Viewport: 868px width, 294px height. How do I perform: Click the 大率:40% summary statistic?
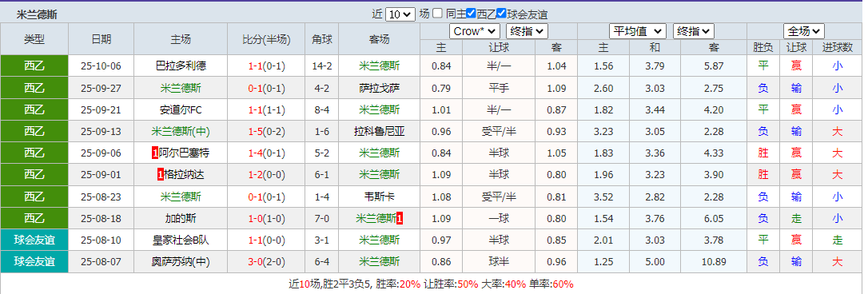(x=504, y=284)
